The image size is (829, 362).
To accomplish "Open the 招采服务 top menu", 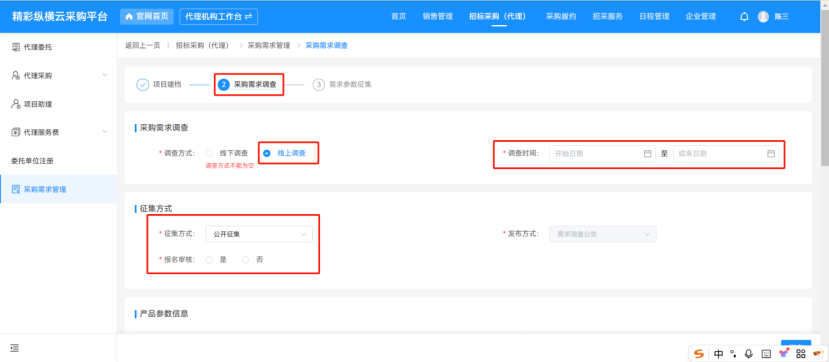I will [607, 16].
